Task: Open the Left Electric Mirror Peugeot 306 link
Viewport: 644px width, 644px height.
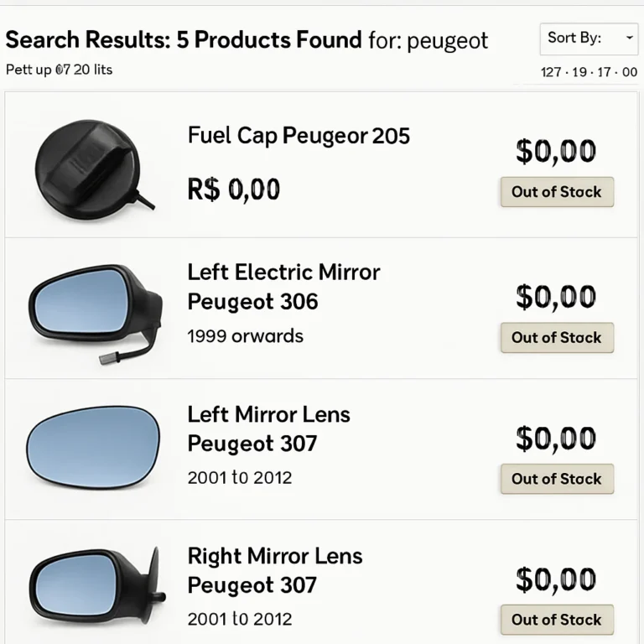Action: click(x=283, y=287)
